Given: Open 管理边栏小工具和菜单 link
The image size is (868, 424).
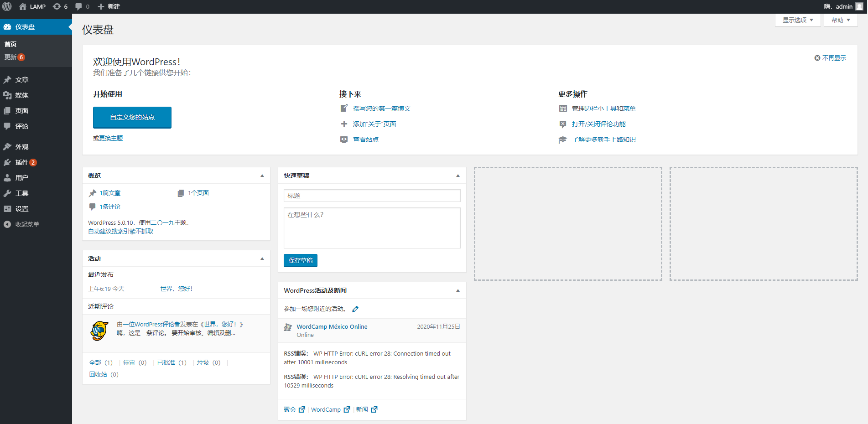Looking at the screenshot, I should (604, 109).
